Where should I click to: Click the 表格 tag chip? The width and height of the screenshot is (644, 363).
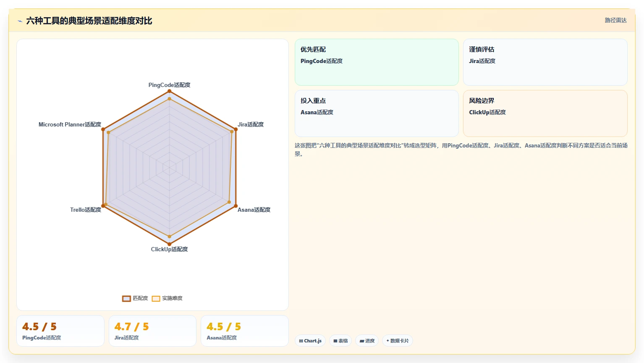tap(340, 341)
